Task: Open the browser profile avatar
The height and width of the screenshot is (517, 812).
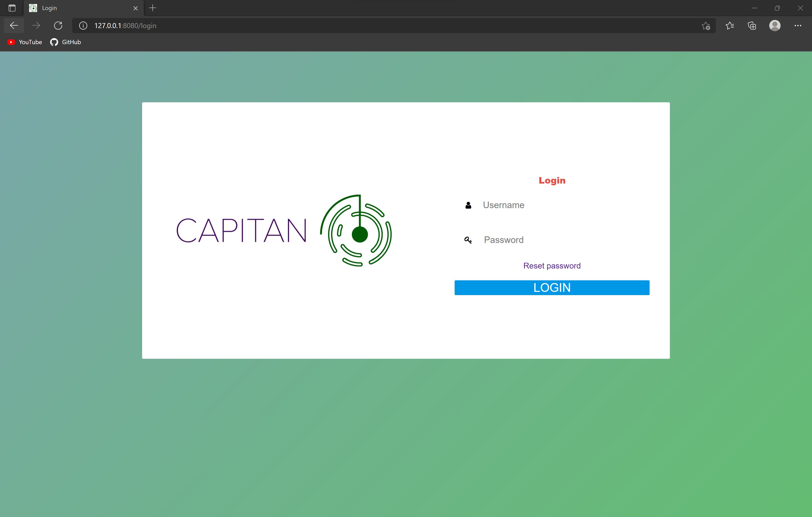Action: 775,26
